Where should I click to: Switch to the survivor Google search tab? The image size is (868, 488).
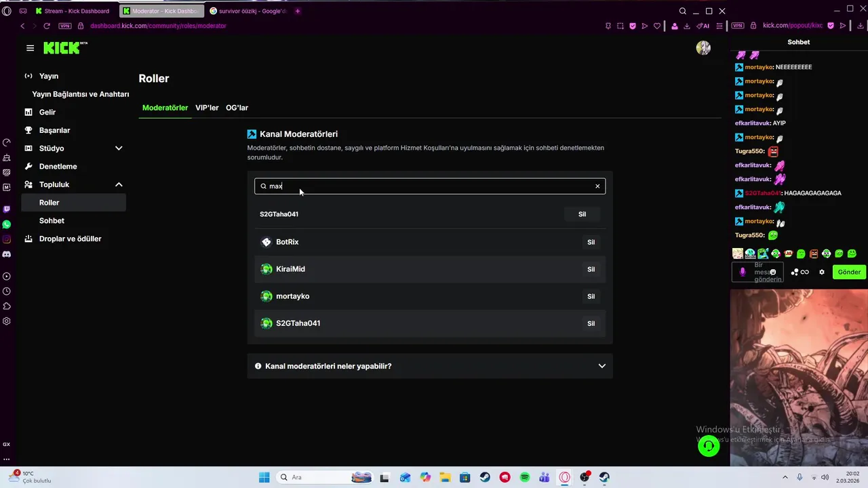click(248, 11)
